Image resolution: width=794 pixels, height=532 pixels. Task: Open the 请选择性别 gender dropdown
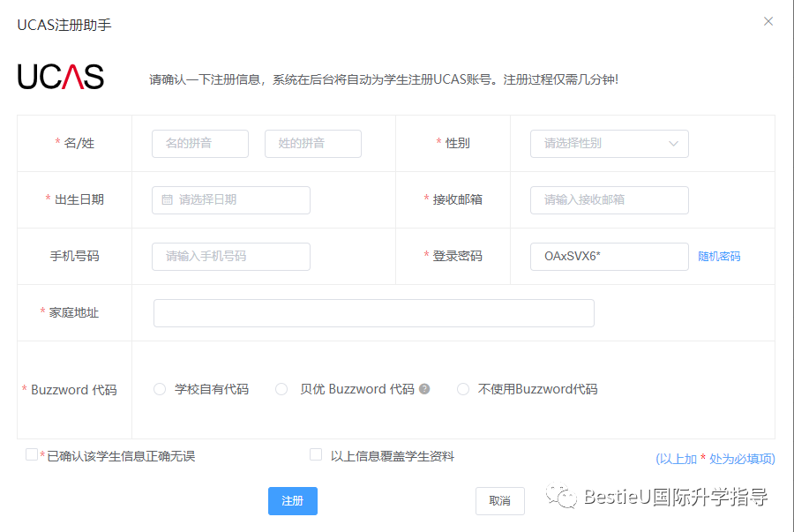tap(609, 144)
